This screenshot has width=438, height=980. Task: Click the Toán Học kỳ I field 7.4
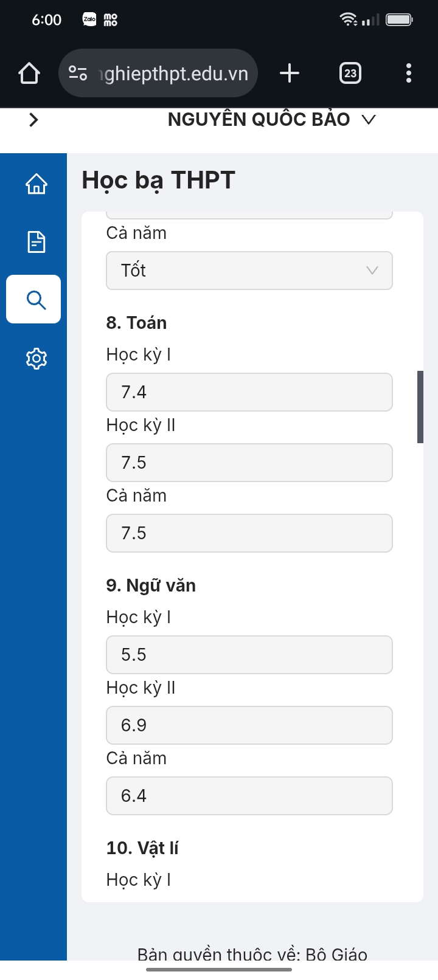coord(249,392)
